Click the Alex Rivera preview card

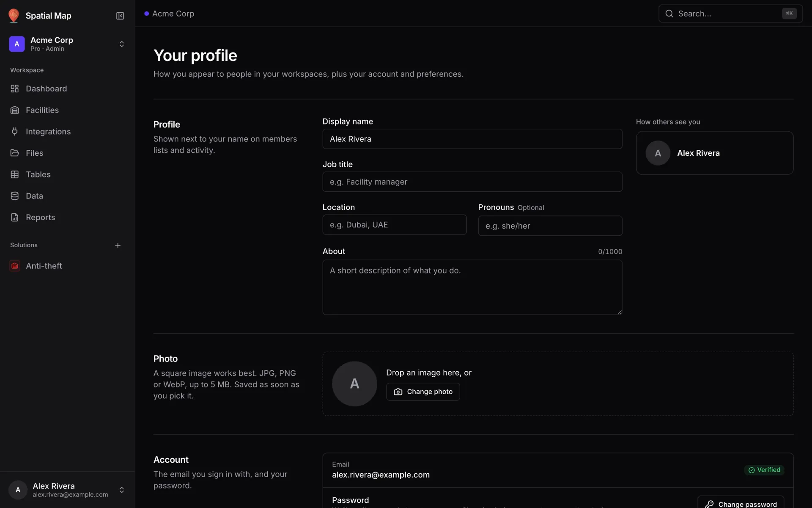tap(715, 153)
